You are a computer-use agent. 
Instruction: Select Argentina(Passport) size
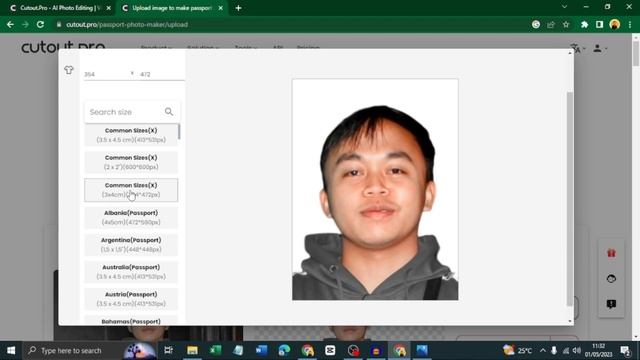point(131,244)
